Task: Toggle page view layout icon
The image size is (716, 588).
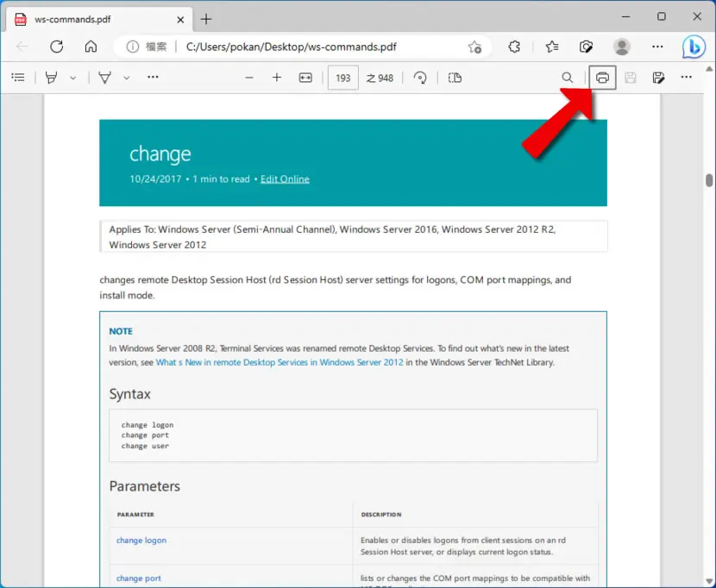Action: (455, 78)
